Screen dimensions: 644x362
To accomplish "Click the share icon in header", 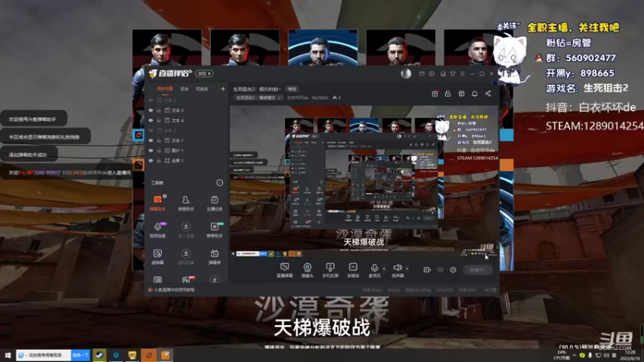I will pos(488,93).
